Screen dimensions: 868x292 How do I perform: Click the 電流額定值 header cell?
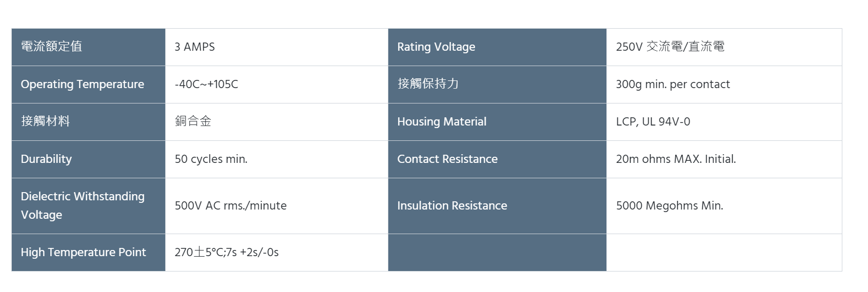point(51,47)
